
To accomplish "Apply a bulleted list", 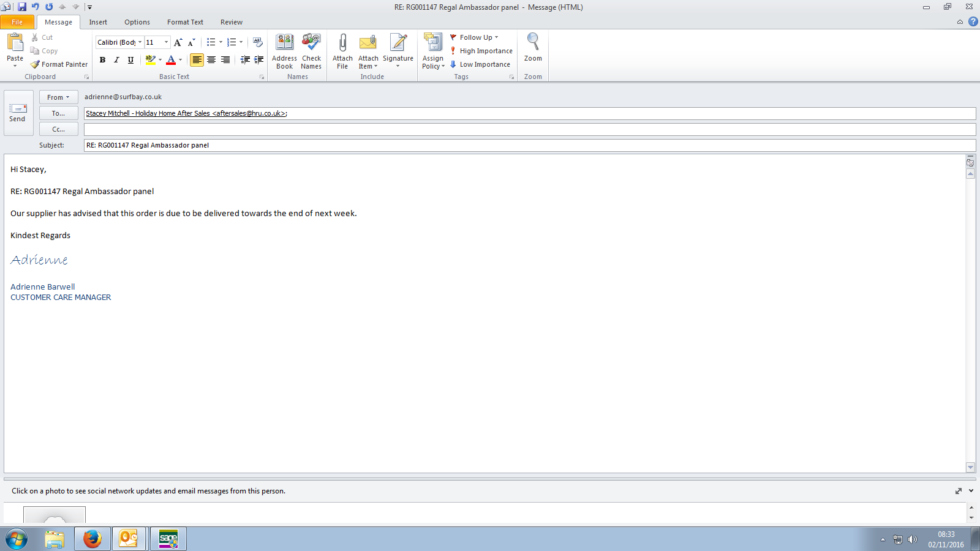I will click(x=211, y=42).
